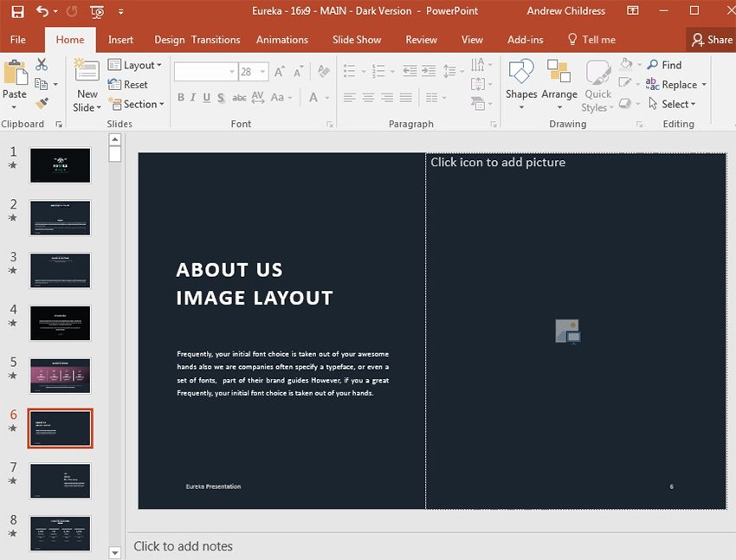This screenshot has height=560, width=736.
Task: Switch to the Design tab
Action: tap(170, 40)
